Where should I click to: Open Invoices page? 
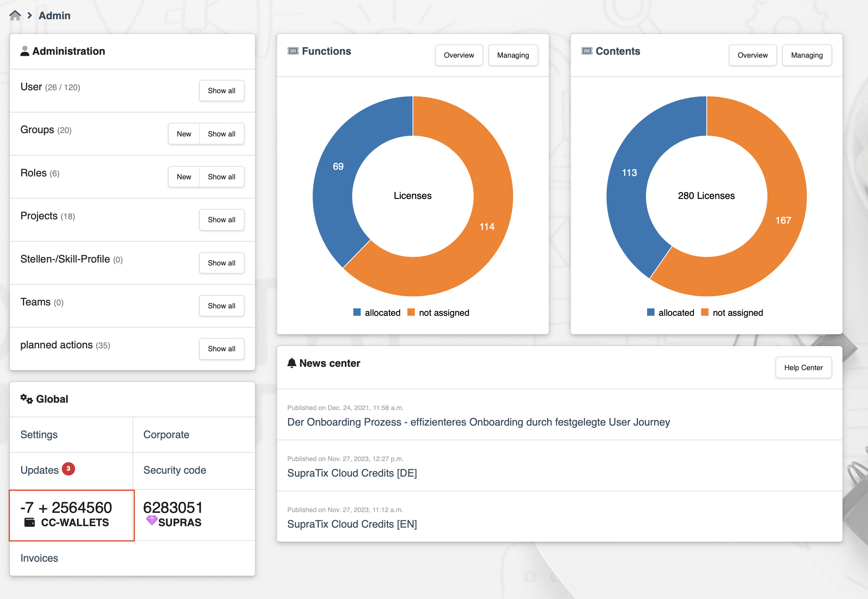click(x=39, y=558)
